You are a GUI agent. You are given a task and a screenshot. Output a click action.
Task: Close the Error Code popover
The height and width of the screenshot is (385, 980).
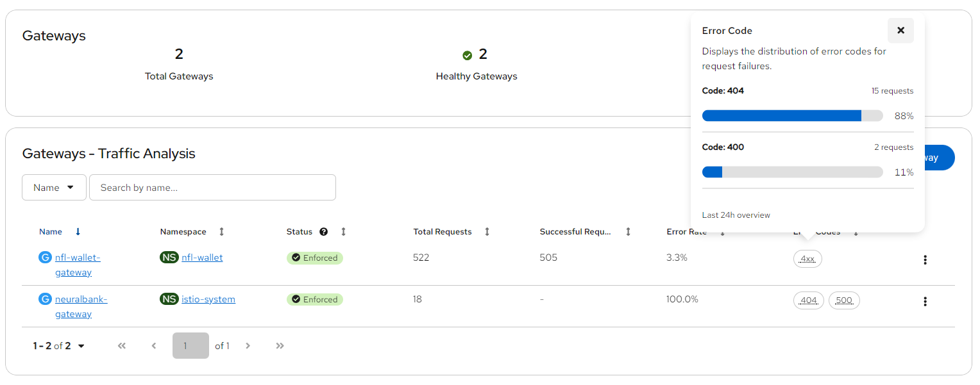[900, 31]
